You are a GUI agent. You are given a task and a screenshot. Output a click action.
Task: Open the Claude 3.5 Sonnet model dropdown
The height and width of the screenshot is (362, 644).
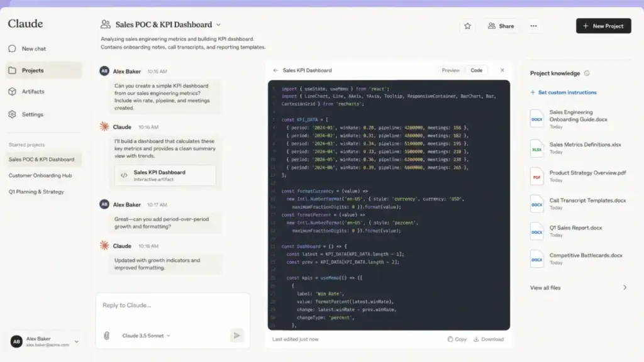coord(146,336)
